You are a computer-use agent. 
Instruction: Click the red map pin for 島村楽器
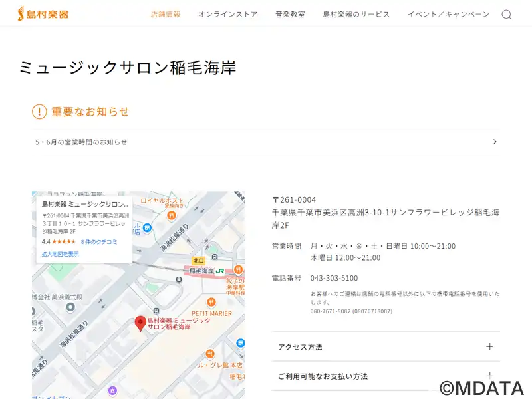(140, 323)
